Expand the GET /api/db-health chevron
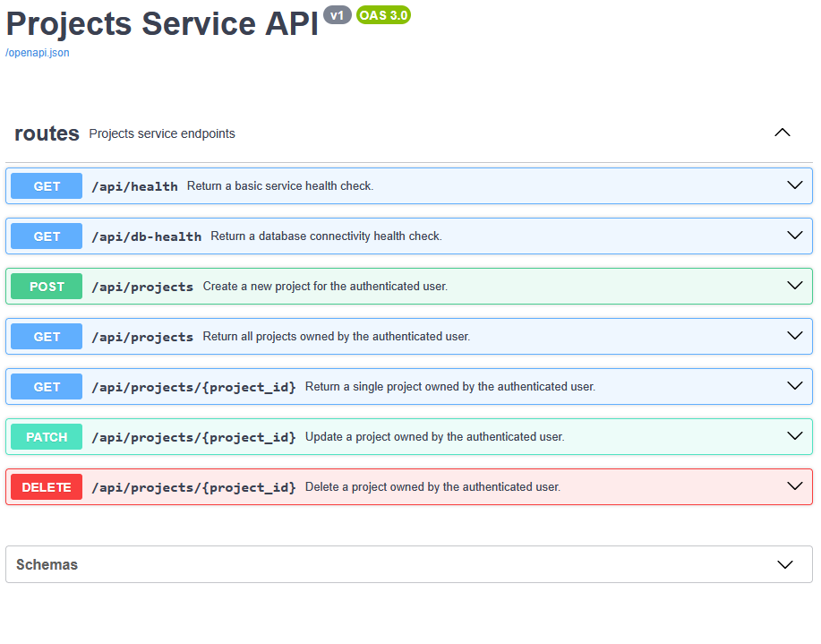Viewport: 821px width, 644px height. tap(795, 236)
